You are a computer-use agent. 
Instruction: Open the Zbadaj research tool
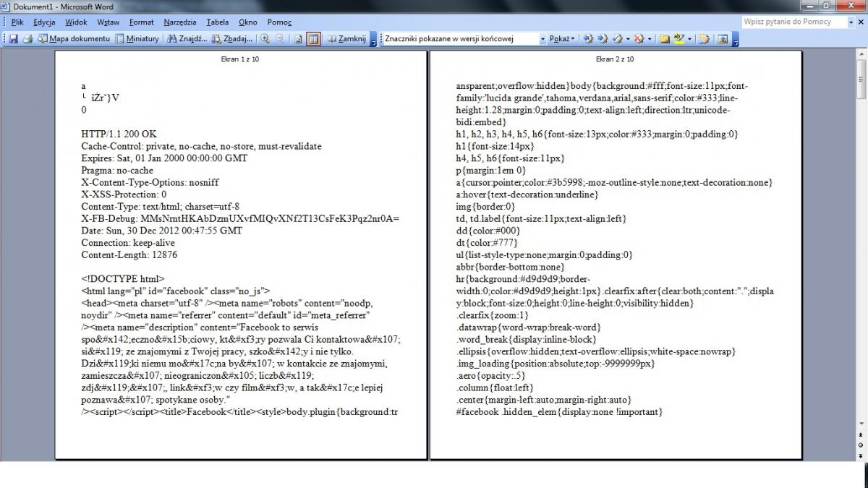click(232, 38)
